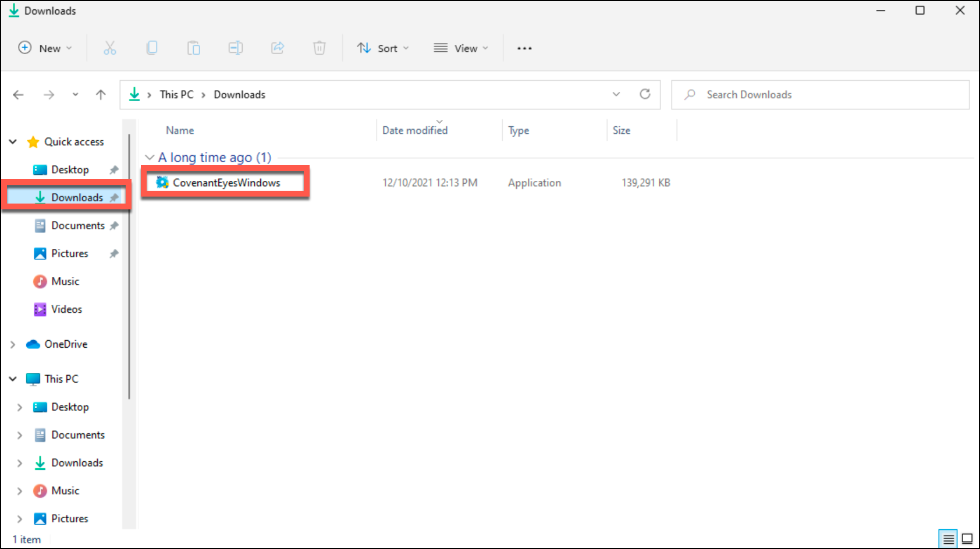Sort by Date modified column header
Viewport: 980px width, 549px height.
pyautogui.click(x=415, y=130)
